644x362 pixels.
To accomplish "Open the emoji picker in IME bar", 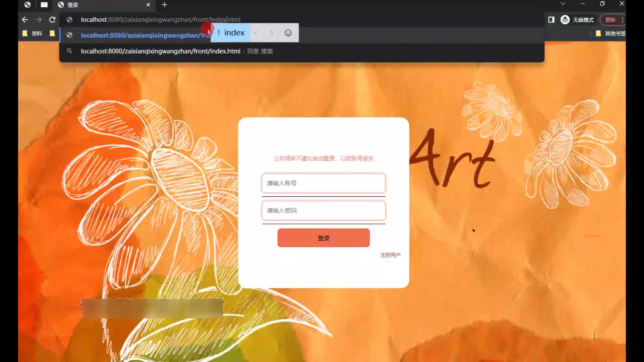I will coord(288,33).
